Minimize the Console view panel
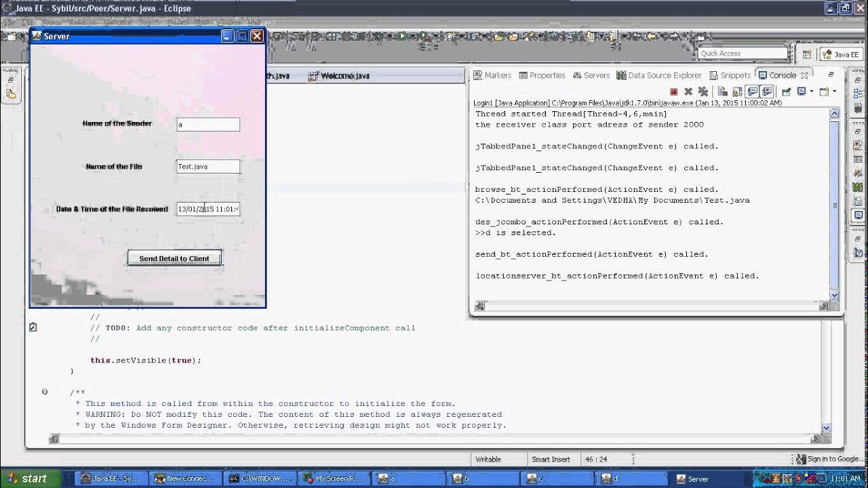 tap(831, 75)
